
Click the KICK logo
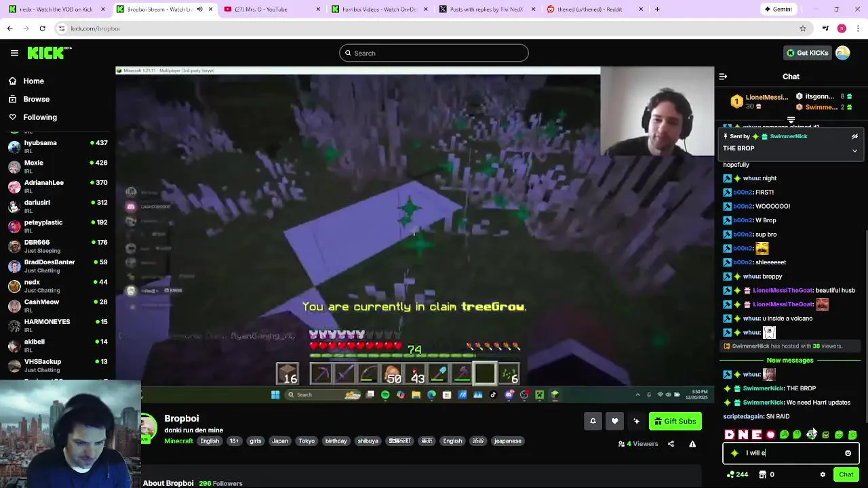tap(50, 53)
